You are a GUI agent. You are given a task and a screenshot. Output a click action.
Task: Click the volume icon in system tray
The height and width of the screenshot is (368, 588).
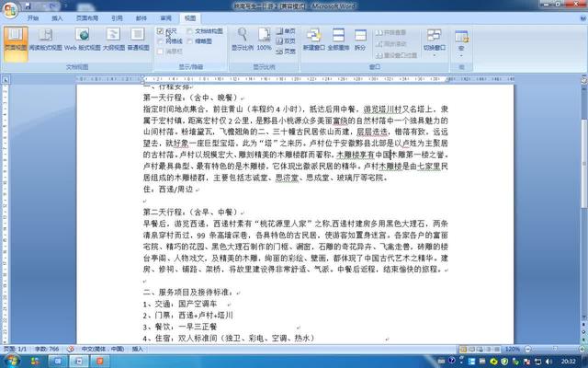tap(549, 362)
